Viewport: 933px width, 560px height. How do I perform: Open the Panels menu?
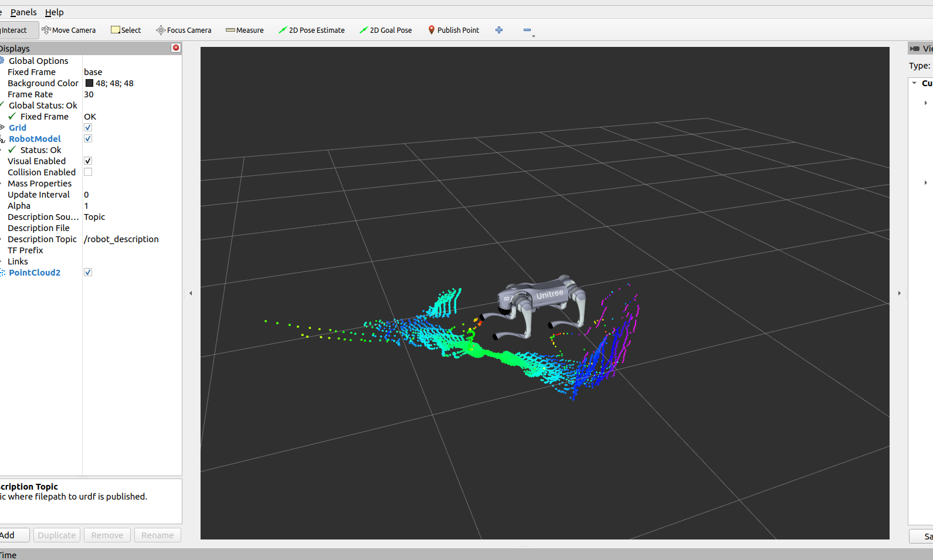[23, 12]
